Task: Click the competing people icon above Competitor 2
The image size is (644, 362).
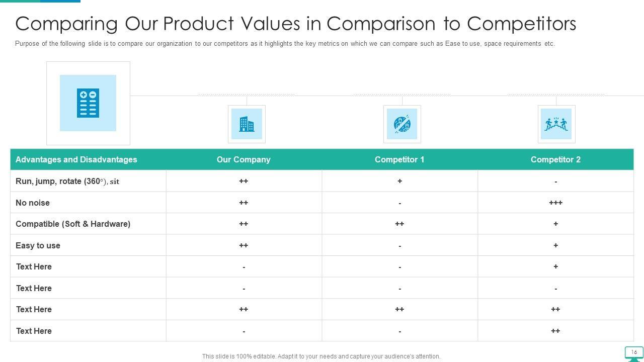Action: pos(556,124)
